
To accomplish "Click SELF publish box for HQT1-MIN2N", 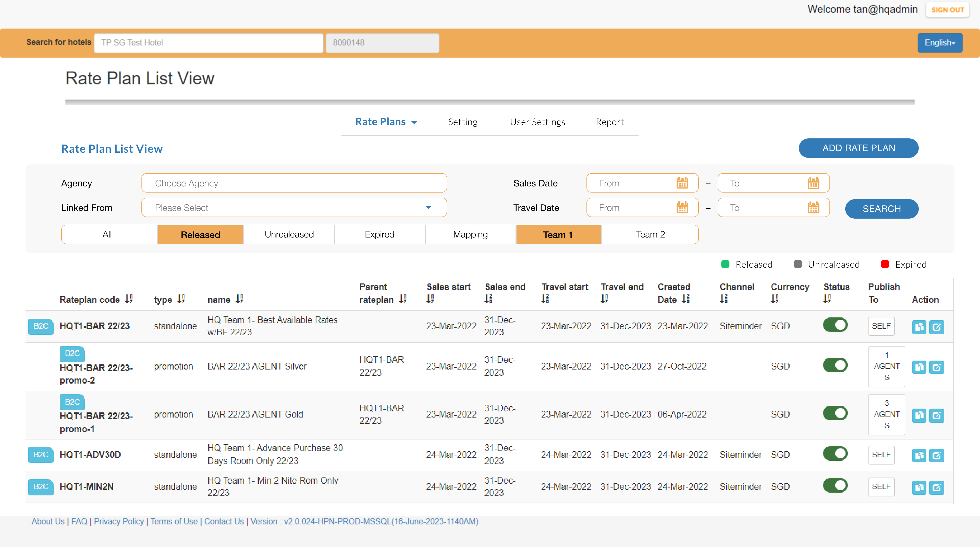I will [x=881, y=486].
